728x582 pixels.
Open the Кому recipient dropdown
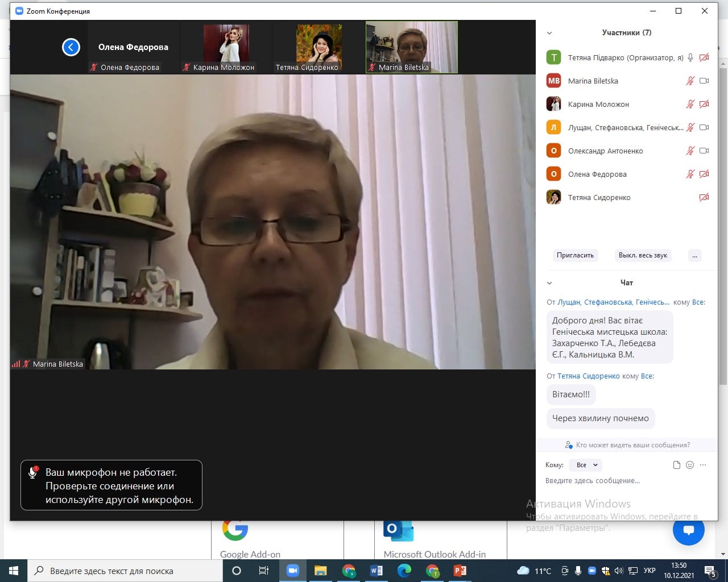coord(587,465)
